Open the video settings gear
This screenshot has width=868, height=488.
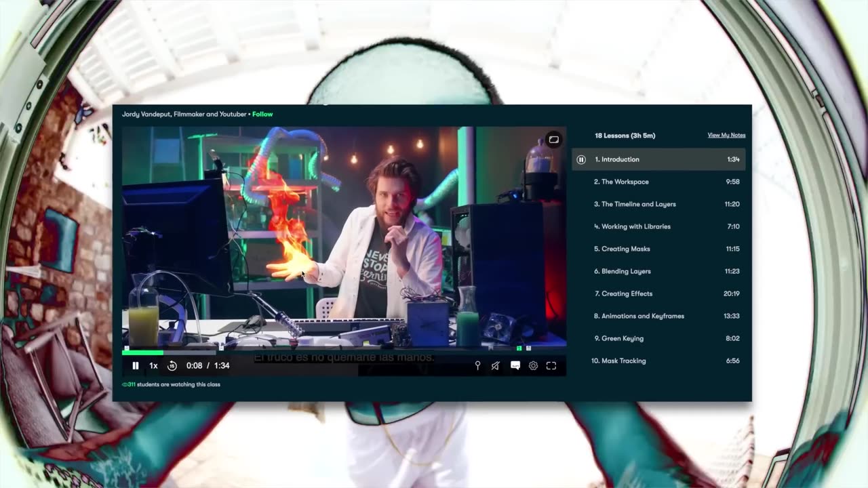[x=533, y=365]
